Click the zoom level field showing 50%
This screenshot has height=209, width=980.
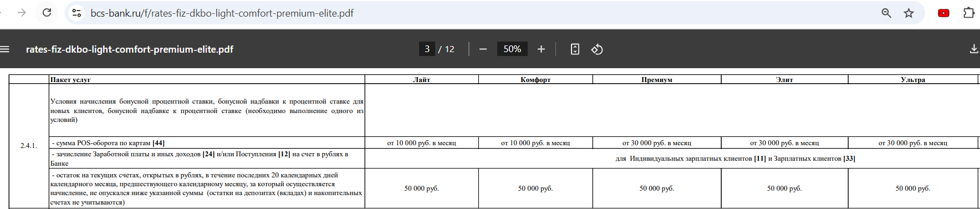pos(512,49)
